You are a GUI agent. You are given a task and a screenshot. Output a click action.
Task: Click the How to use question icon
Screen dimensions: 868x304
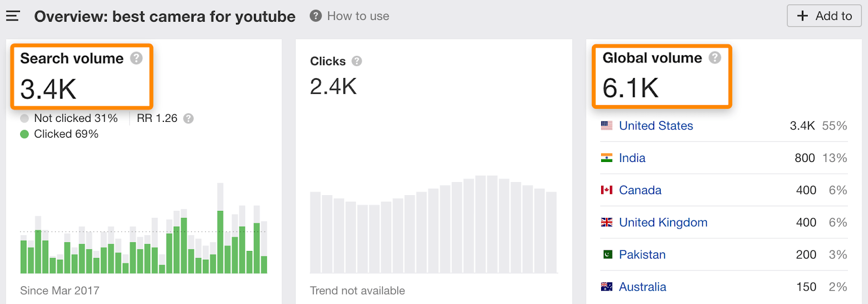pos(316,16)
